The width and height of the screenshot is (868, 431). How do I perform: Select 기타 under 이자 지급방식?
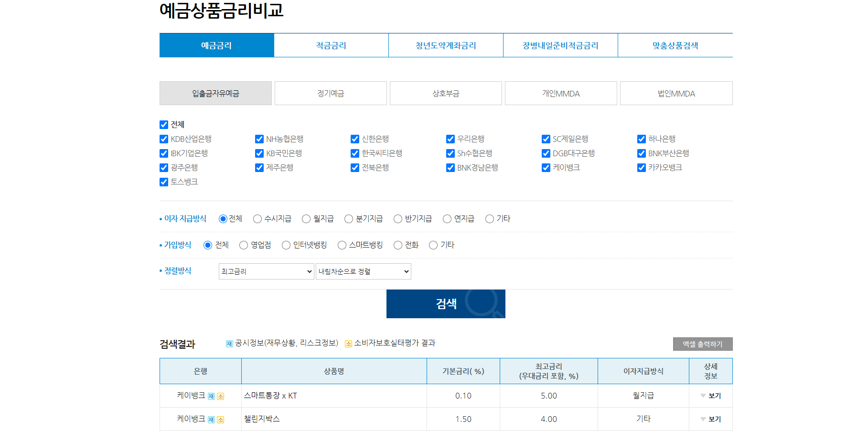(490, 219)
